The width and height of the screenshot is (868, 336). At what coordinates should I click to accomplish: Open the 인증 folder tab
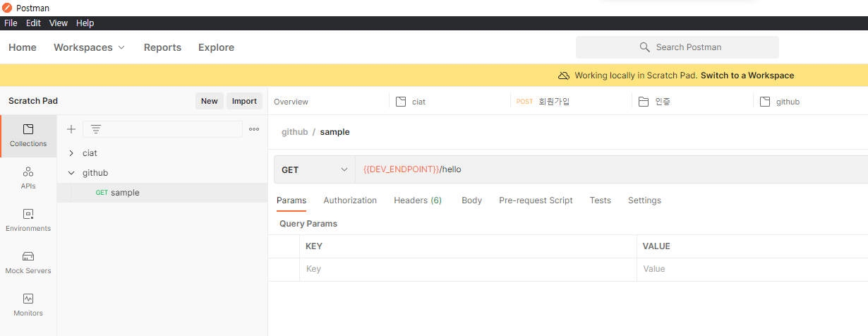pyautogui.click(x=693, y=102)
